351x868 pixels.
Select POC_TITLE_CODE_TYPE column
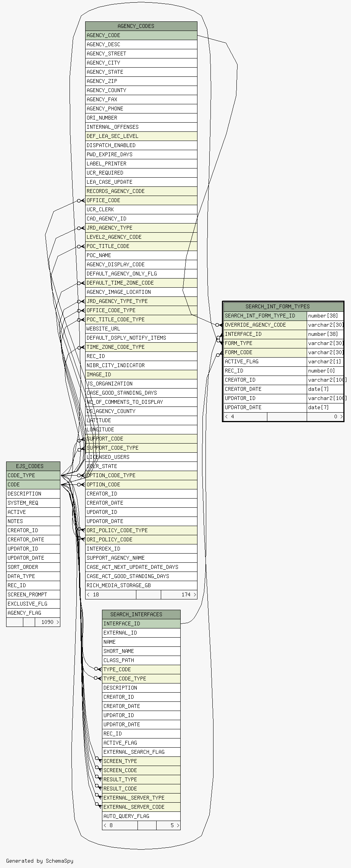pyautogui.click(x=141, y=319)
